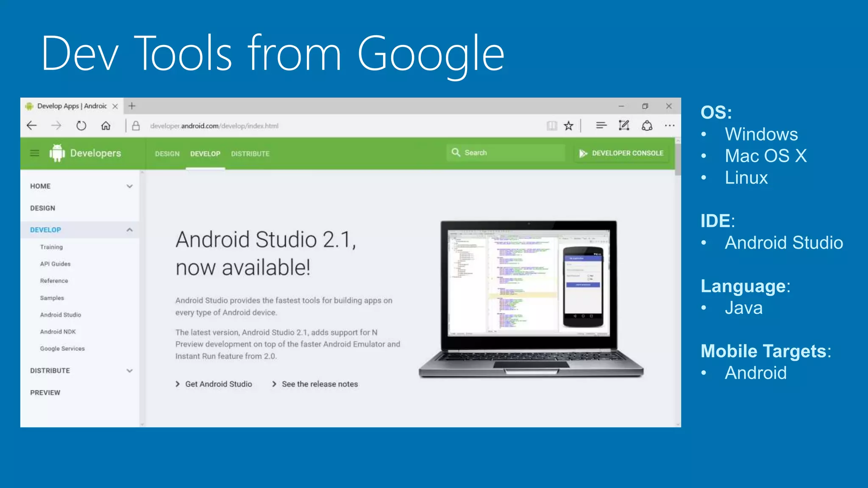This screenshot has height=488, width=868.
Task: Click the Android favicon on the tab
Action: pyautogui.click(x=29, y=106)
